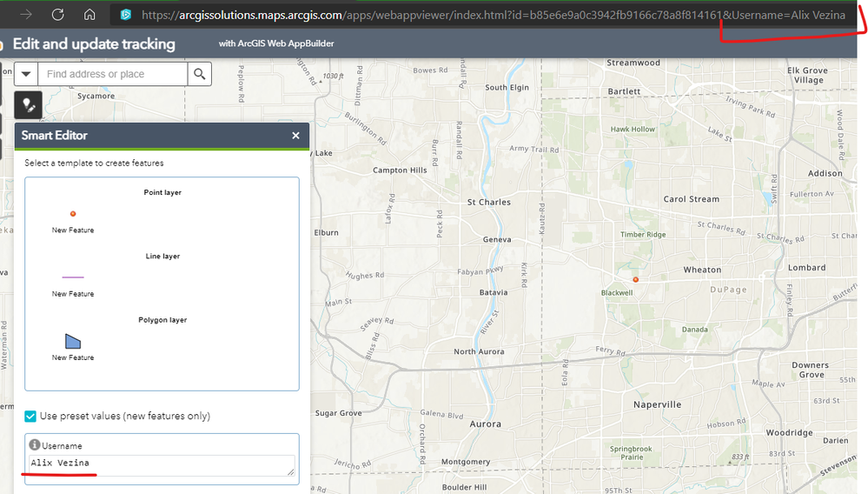Click the Aurora map label
Image resolution: width=868 pixels, height=494 pixels.
coord(486,424)
